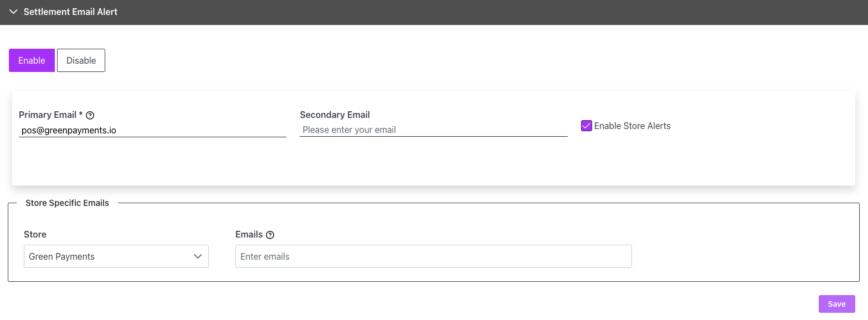This screenshot has width=868, height=320.
Task: Uncheck the Enable Store Alerts checkbox
Action: (x=587, y=126)
